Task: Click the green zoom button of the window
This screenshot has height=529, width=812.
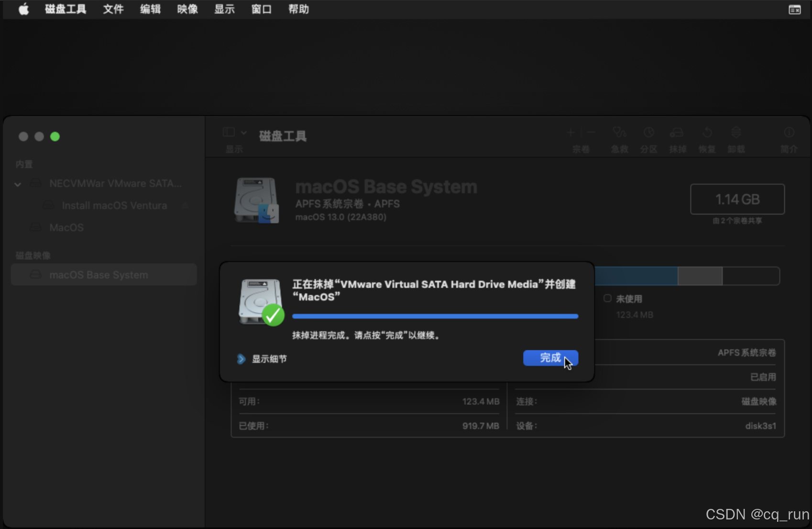Action: coord(55,137)
